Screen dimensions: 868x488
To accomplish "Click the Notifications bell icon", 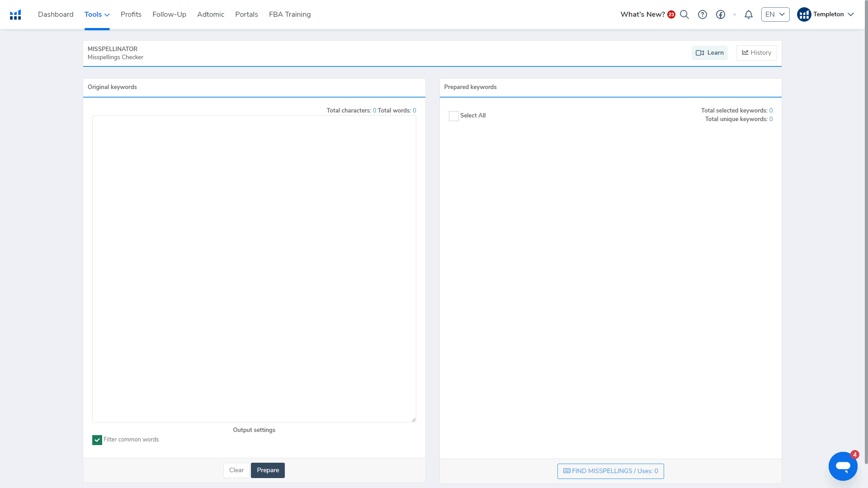I will 749,14.
